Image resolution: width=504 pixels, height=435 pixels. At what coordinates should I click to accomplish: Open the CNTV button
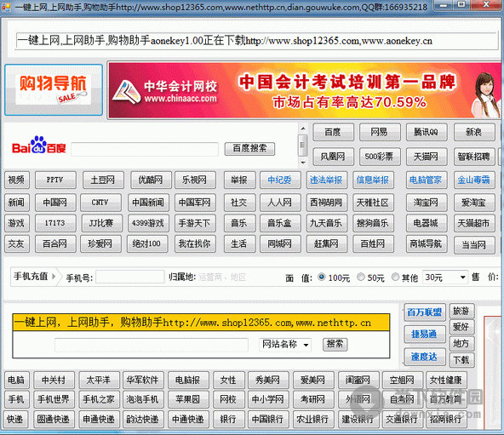point(100,203)
